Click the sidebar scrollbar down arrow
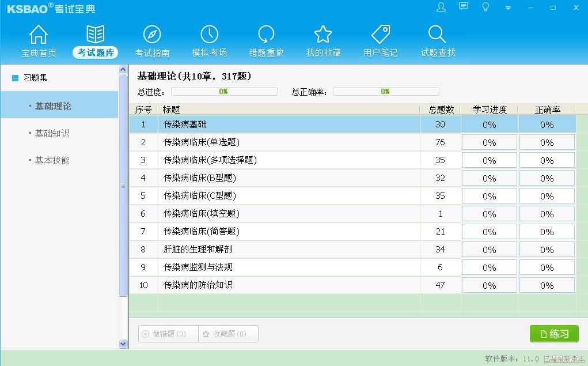The height and width of the screenshot is (366, 588). tap(123, 344)
